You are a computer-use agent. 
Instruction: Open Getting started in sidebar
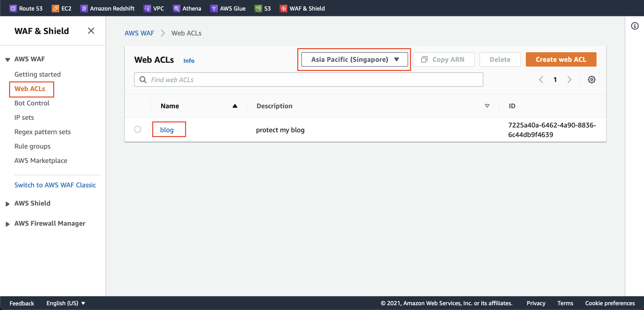coord(37,74)
